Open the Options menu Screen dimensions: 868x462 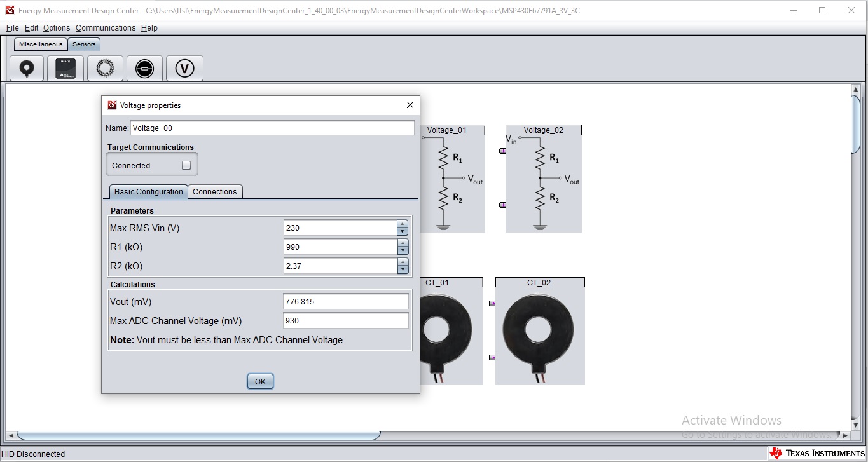pyautogui.click(x=57, y=28)
